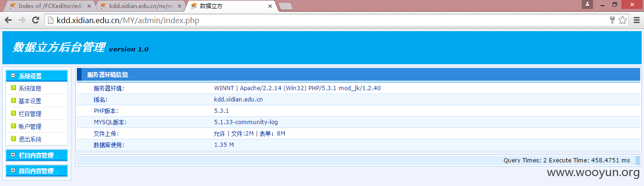
Task: Click the 服务器环境信息 panel heading
Action: [x=107, y=75]
